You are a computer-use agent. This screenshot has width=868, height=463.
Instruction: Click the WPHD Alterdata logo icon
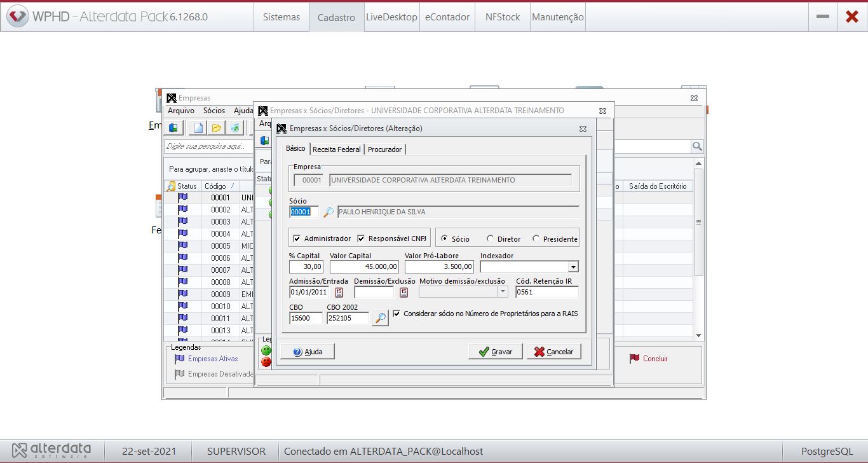[x=18, y=17]
